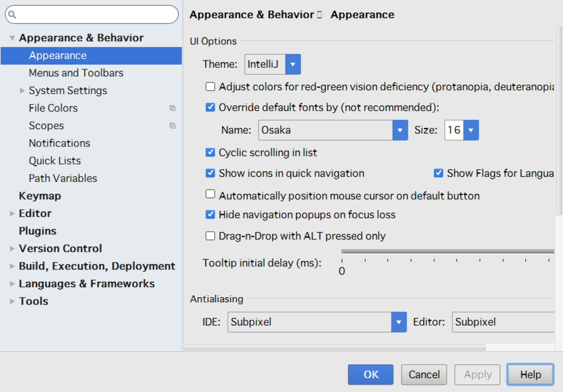The width and height of the screenshot is (563, 392).
Task: Expand the System Settings tree node
Action: [x=23, y=91]
